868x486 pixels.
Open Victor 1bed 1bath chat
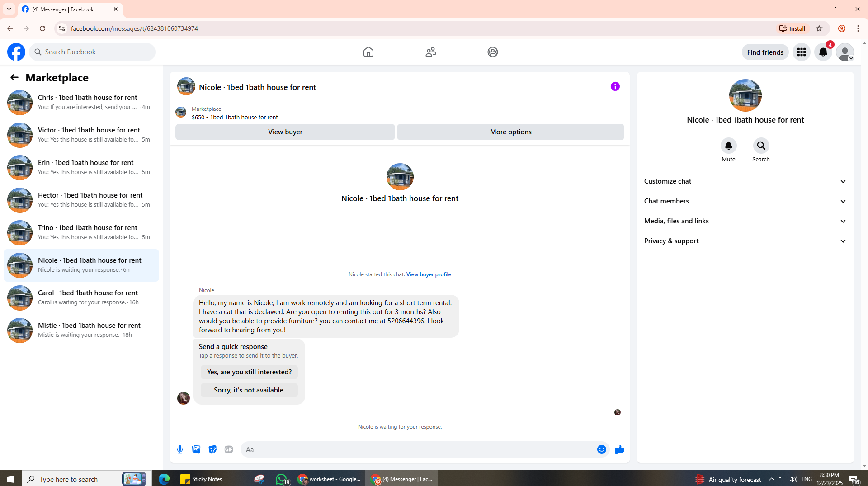(81, 135)
